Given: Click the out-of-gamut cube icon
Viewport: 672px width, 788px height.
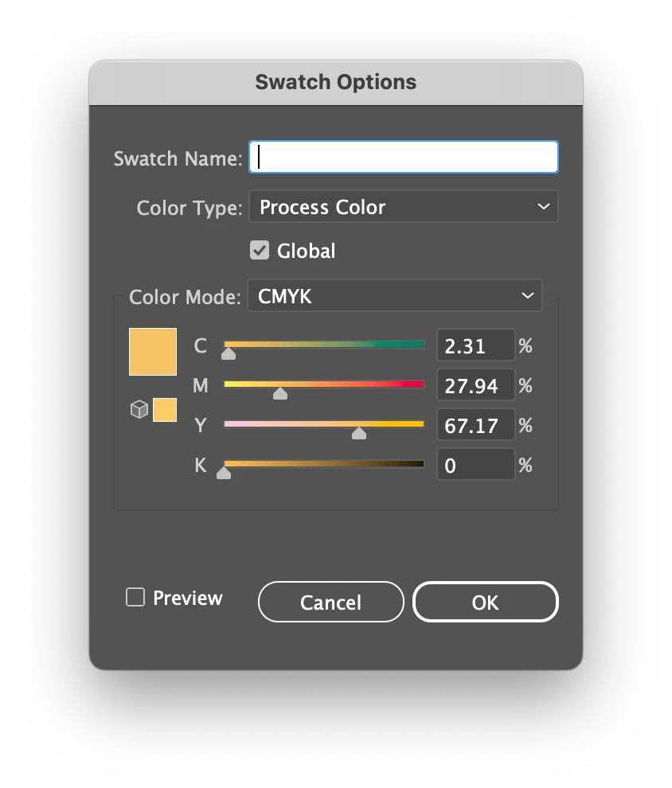Looking at the screenshot, I should pos(139,410).
